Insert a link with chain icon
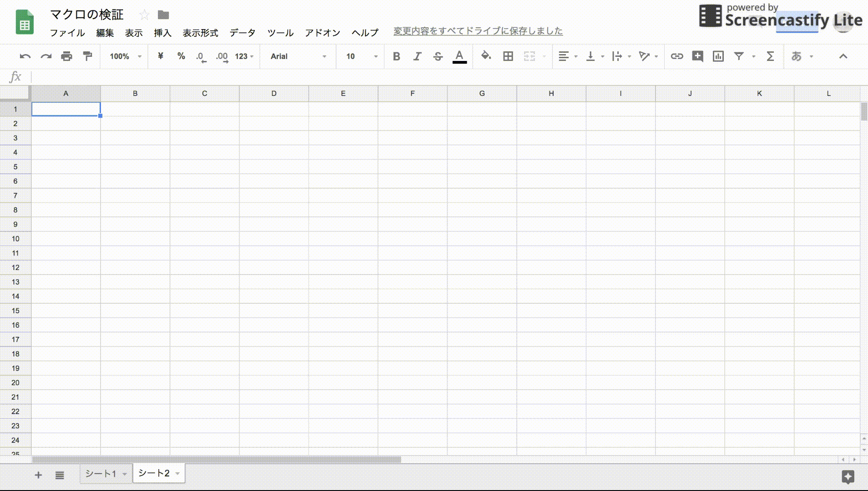 click(x=676, y=56)
